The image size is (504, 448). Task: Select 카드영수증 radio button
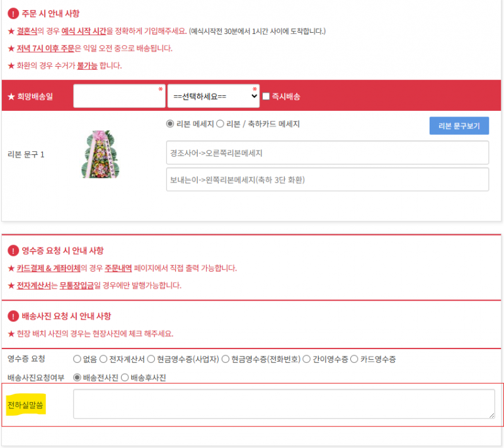(x=354, y=359)
